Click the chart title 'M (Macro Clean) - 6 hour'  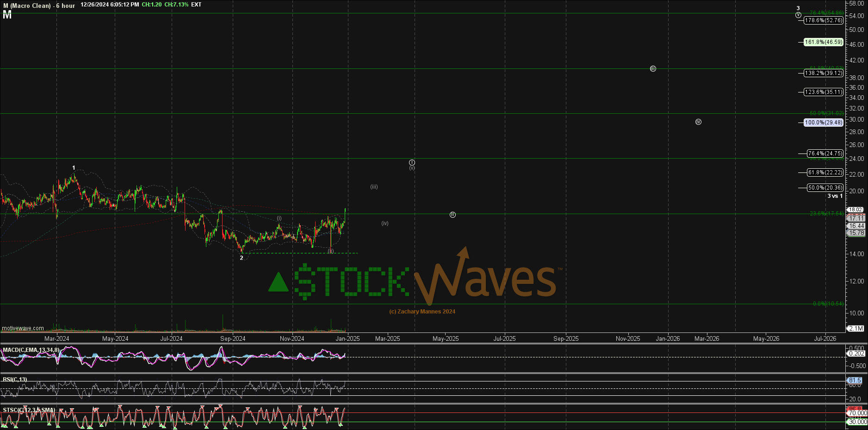39,6
